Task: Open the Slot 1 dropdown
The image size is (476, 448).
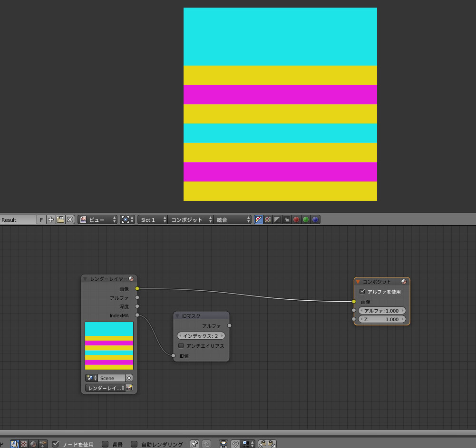Action: click(152, 219)
